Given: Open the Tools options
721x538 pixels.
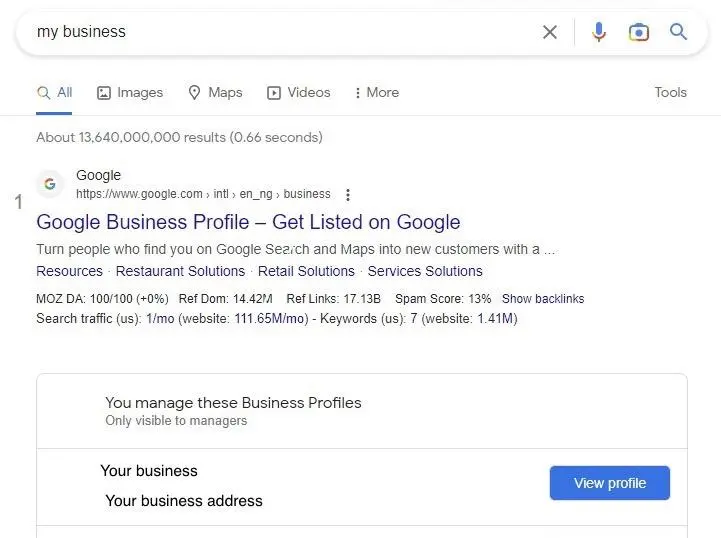Looking at the screenshot, I should pyautogui.click(x=670, y=93).
